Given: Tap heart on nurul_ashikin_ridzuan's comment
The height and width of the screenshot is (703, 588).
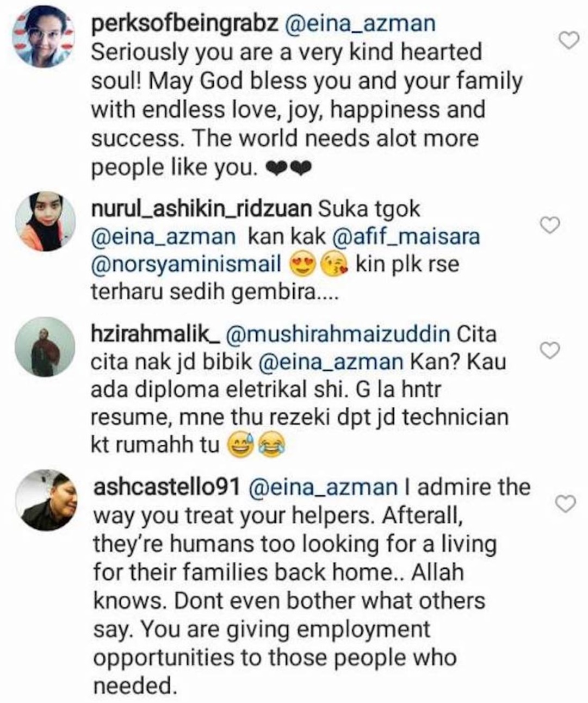Looking at the screenshot, I should [x=550, y=225].
